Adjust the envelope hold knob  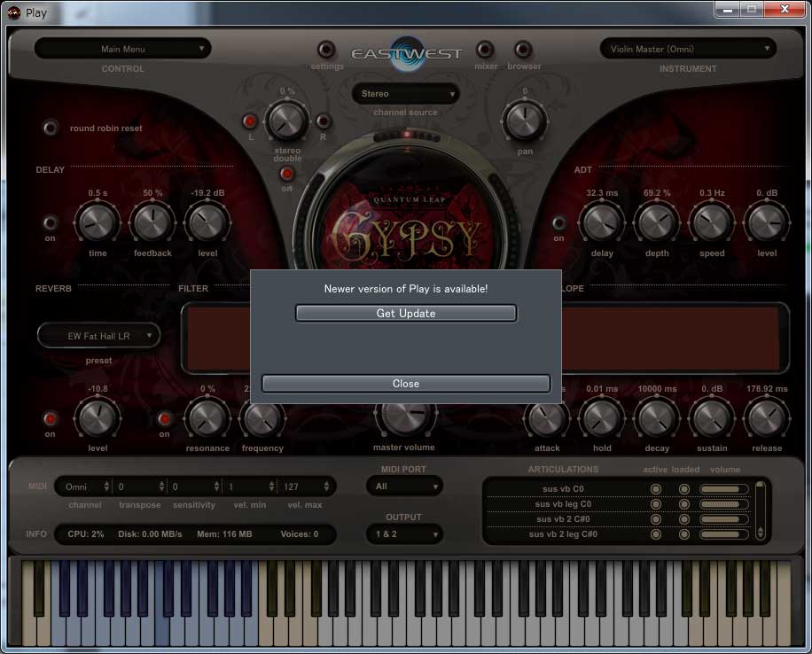pos(602,418)
